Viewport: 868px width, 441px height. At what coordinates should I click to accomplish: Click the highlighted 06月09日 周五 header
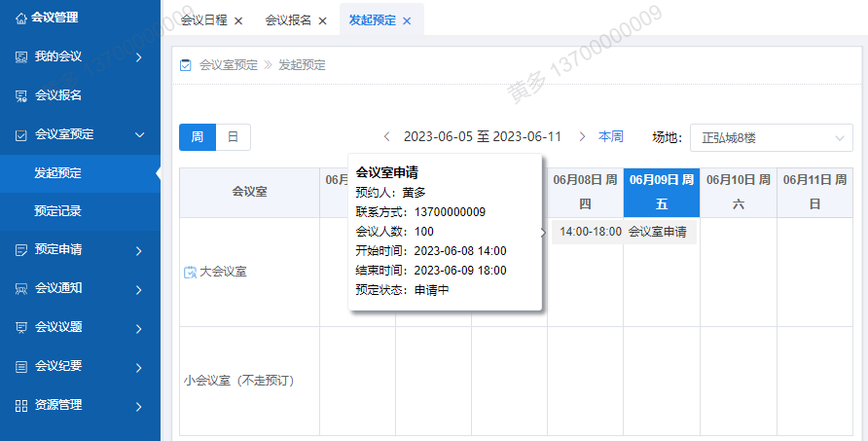click(662, 192)
